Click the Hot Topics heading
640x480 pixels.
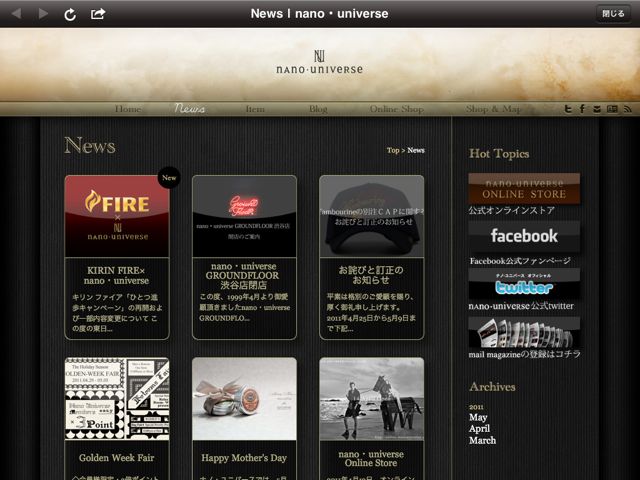[499, 153]
